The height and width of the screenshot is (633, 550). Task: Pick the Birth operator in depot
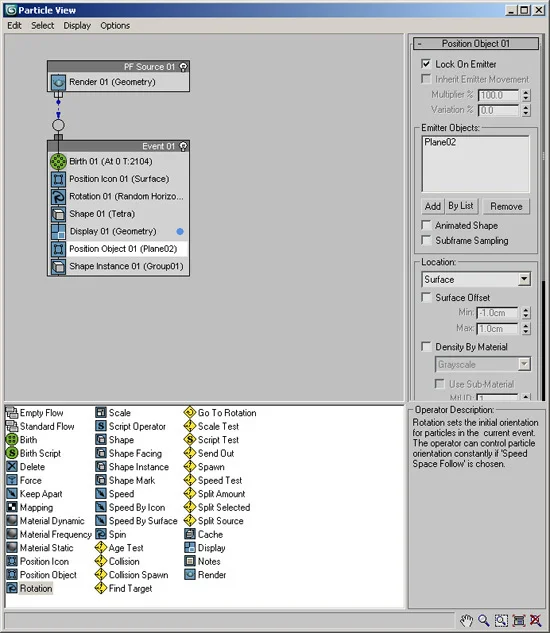pos(22,440)
